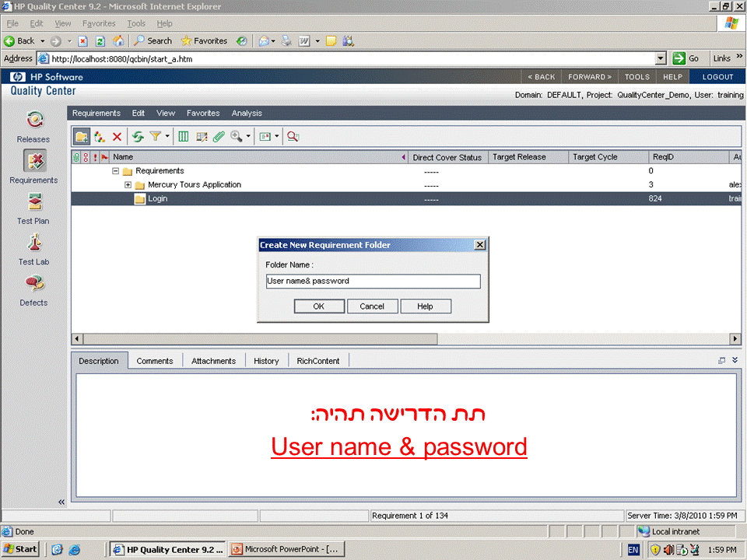Click the < BACK header button

click(x=541, y=77)
